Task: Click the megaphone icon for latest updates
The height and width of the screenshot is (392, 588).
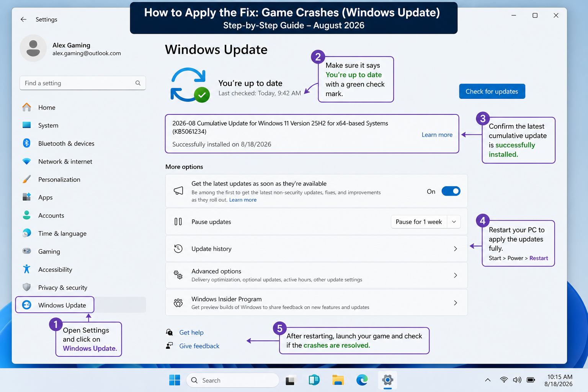Action: (x=178, y=191)
